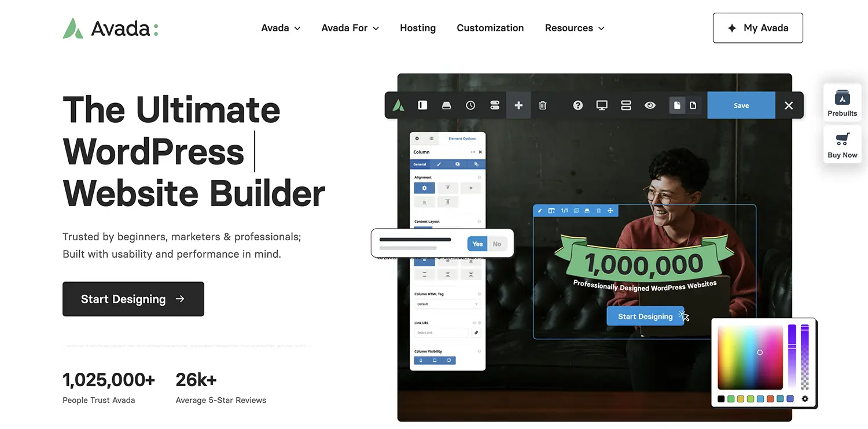Viewport: 868px width, 429px height.
Task: Go to the Customization page
Action: (x=490, y=28)
